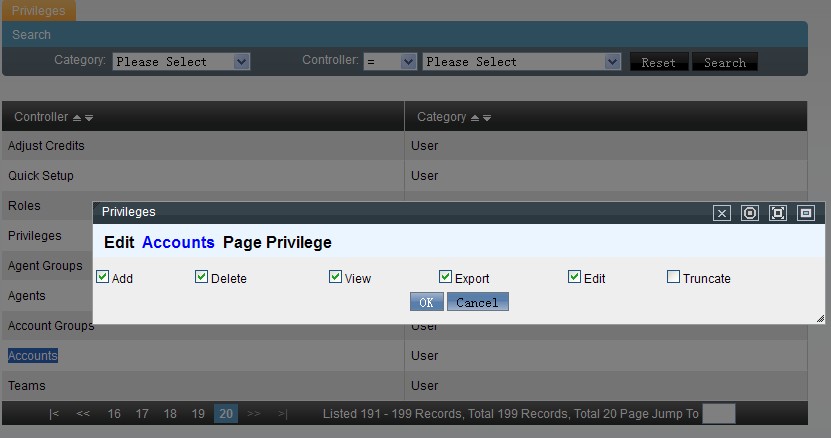Open the Controller operator dropdown showing =

(390, 62)
